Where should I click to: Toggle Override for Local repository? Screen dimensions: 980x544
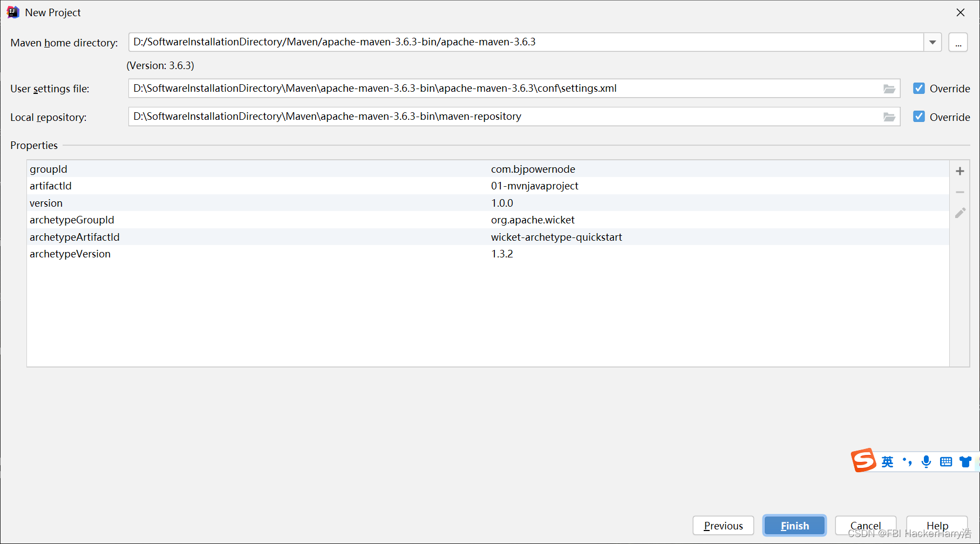(x=918, y=117)
